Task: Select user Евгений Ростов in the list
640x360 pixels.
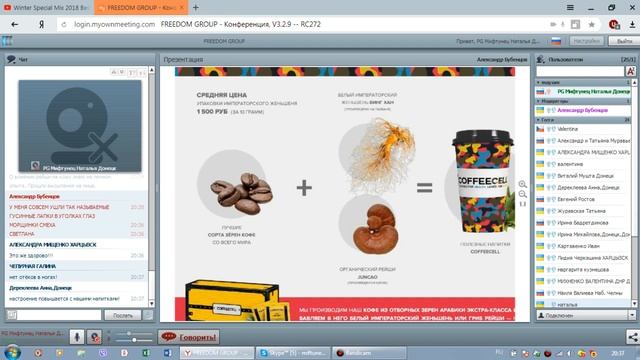Action: pos(583,199)
